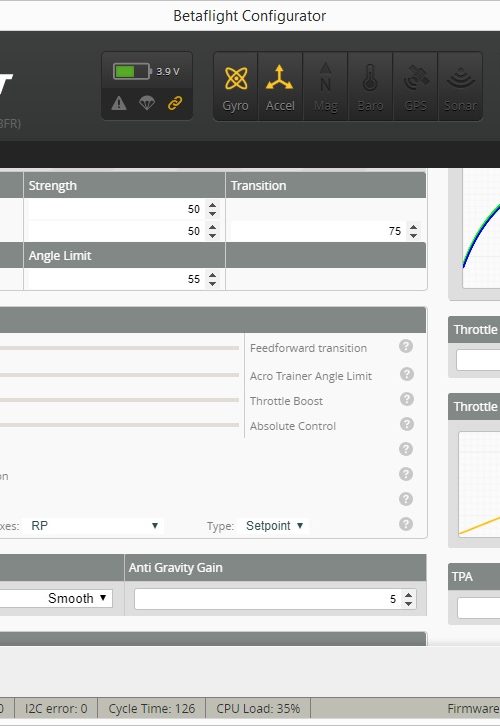Click the Anti Gravity Gain input field
The width and height of the screenshot is (500, 726).
click(275, 599)
